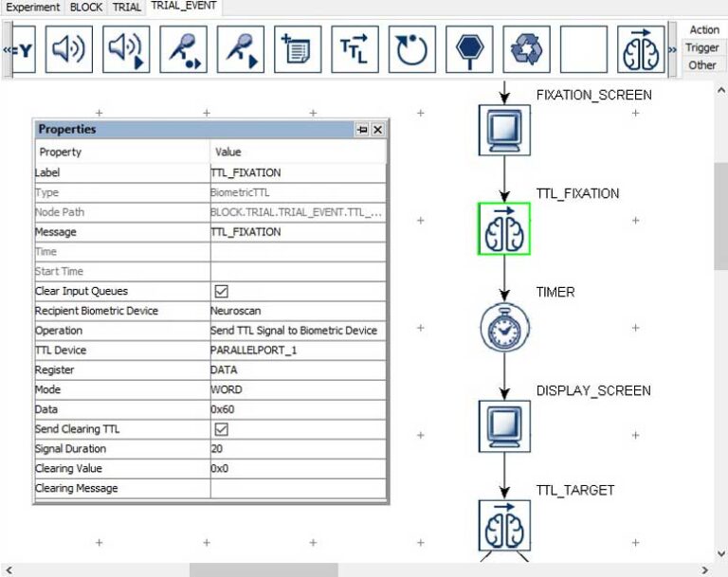Edit the Clearing Value 0x0 field
728x577 pixels.
(298, 468)
